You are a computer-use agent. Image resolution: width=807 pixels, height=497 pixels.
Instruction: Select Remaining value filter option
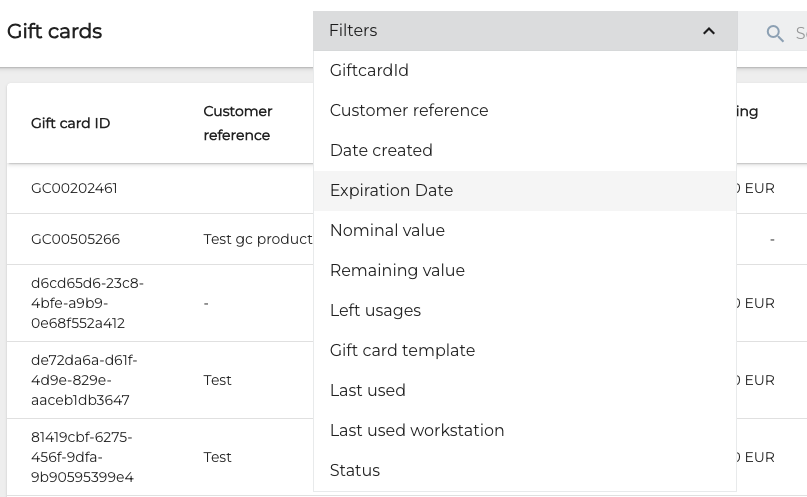pos(397,271)
